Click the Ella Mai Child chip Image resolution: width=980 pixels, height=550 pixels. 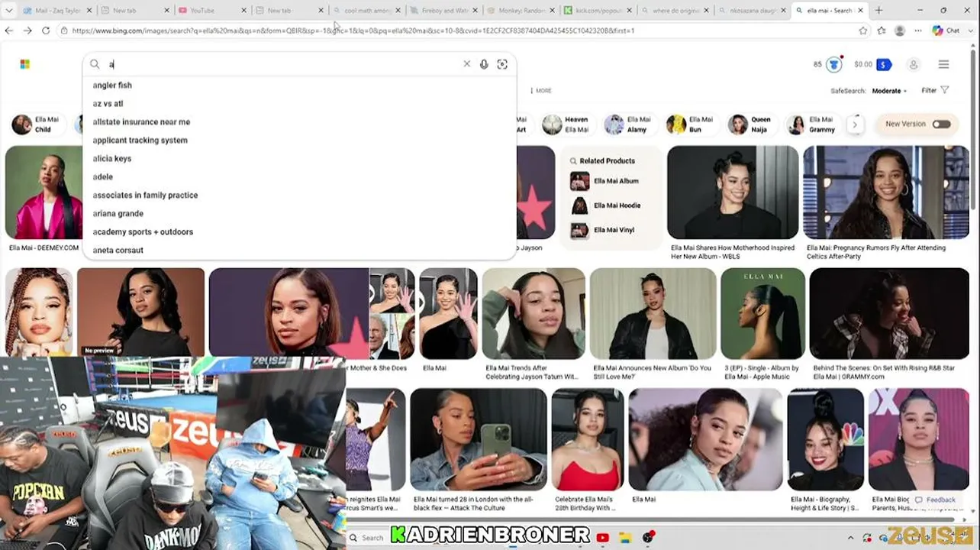[37, 125]
